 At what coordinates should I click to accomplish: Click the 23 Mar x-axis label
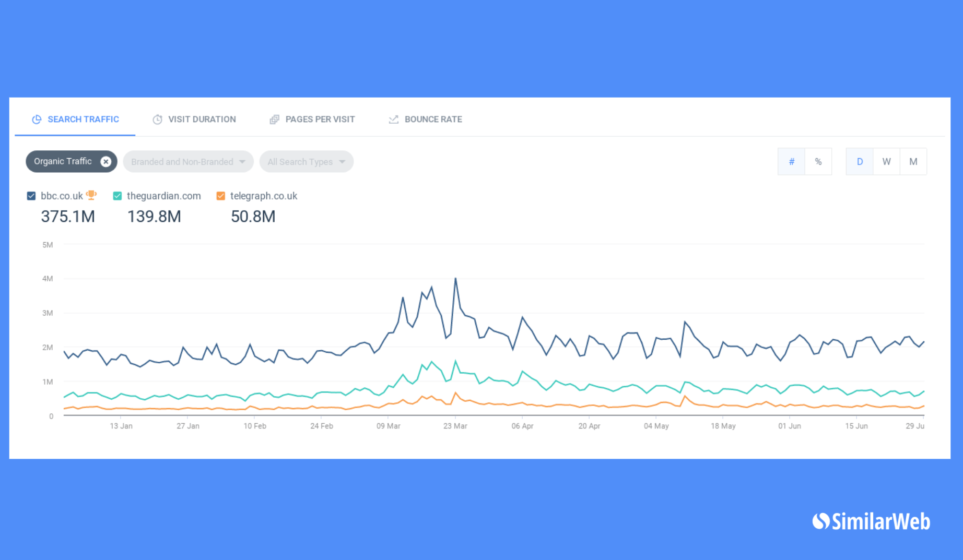click(455, 426)
